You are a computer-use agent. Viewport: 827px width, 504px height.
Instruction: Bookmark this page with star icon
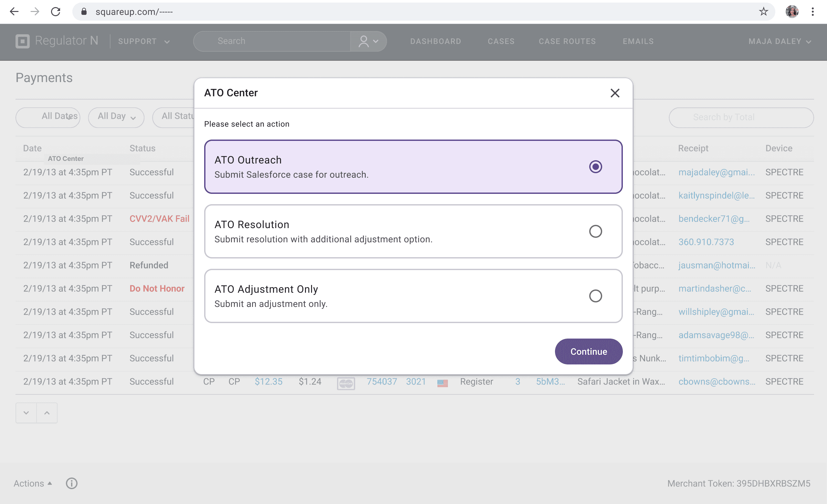pyautogui.click(x=763, y=12)
